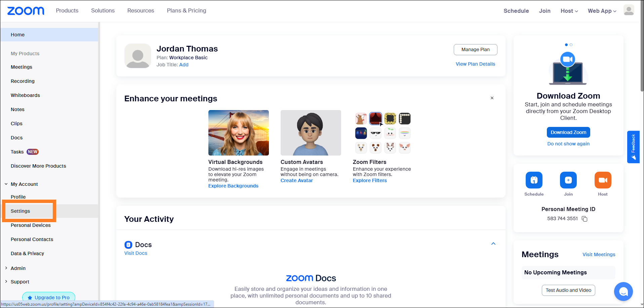Close the Enhance your meetings panel
This screenshot has height=308, width=644.
(492, 98)
